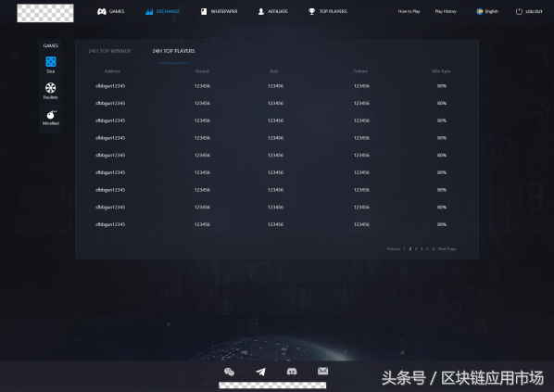The image size is (554, 392).
Task: Go to pagination page 1
Action: tap(404, 249)
